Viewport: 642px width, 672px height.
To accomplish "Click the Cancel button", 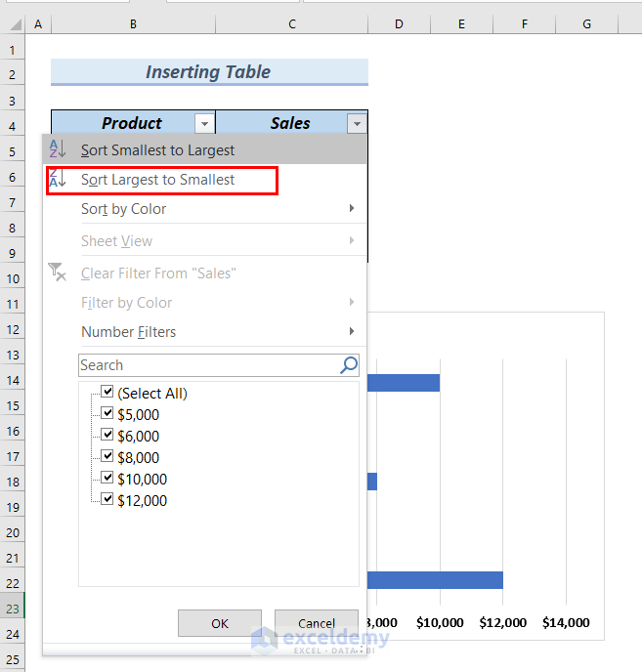I will (x=317, y=623).
